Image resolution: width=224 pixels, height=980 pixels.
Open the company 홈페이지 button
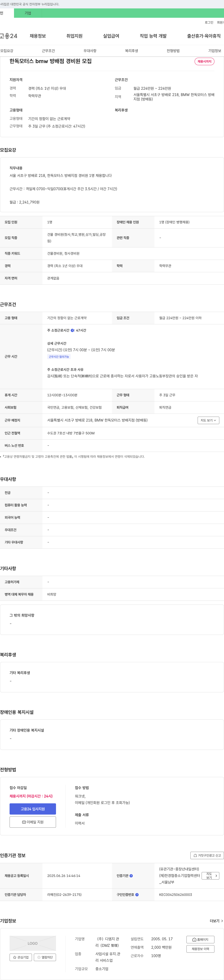coord(200,940)
